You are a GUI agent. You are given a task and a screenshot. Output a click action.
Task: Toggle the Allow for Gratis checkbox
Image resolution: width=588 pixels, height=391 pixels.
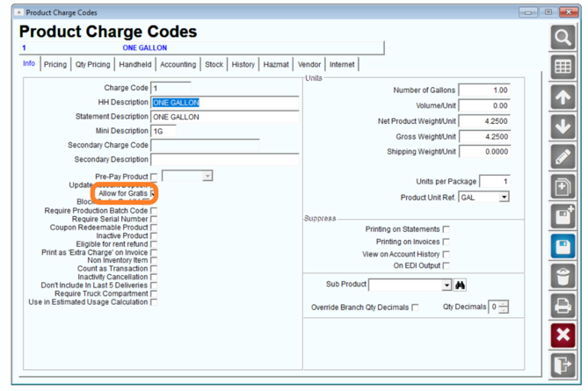coord(153,193)
